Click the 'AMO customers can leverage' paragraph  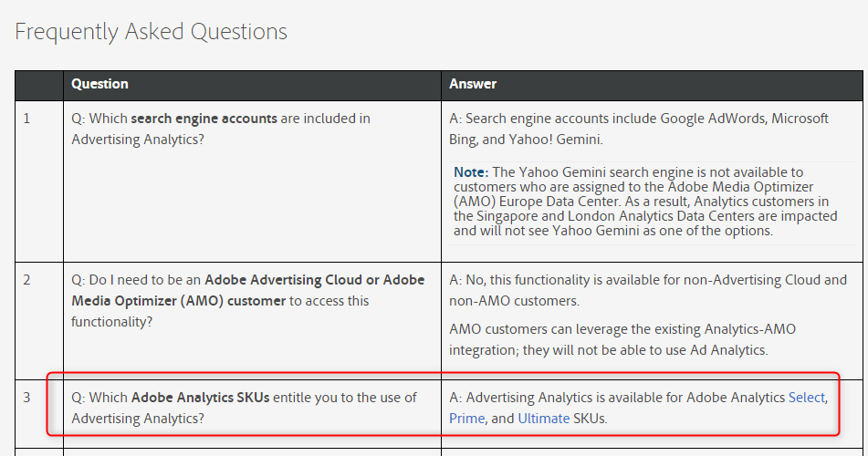[622, 340]
